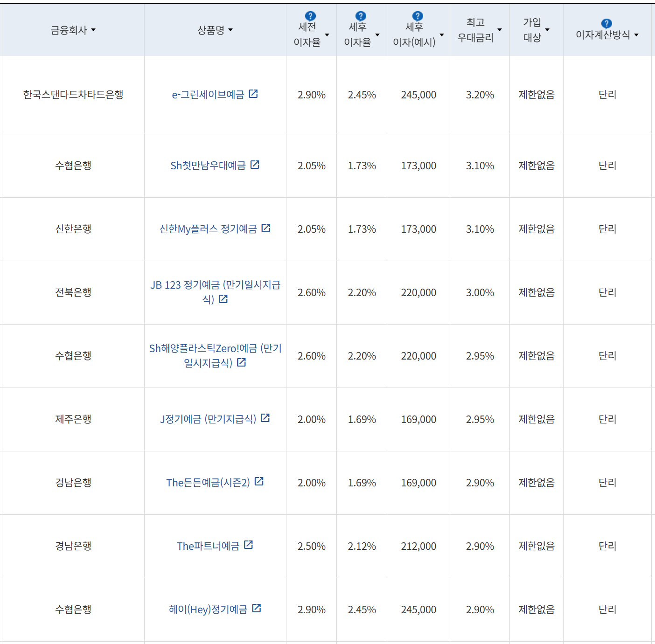Screen dimensions: 655x644
Task: Click the 신한My플러스 정기예금 product name
Action: point(208,229)
